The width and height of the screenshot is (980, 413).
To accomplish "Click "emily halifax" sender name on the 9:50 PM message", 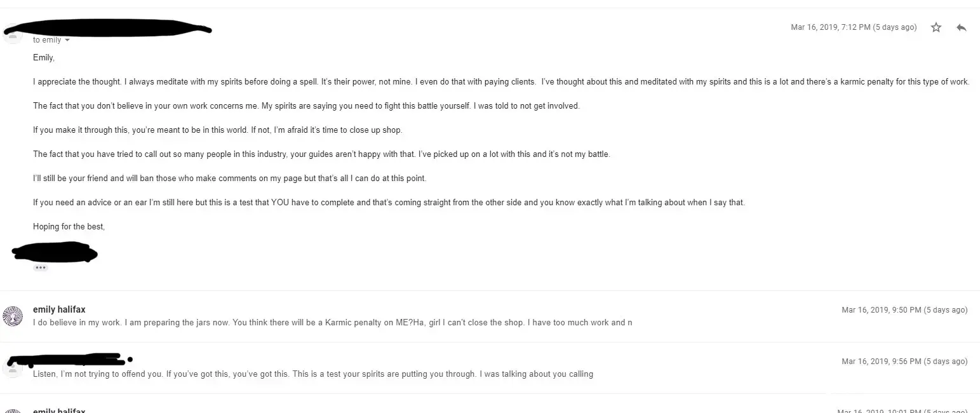I will 59,309.
